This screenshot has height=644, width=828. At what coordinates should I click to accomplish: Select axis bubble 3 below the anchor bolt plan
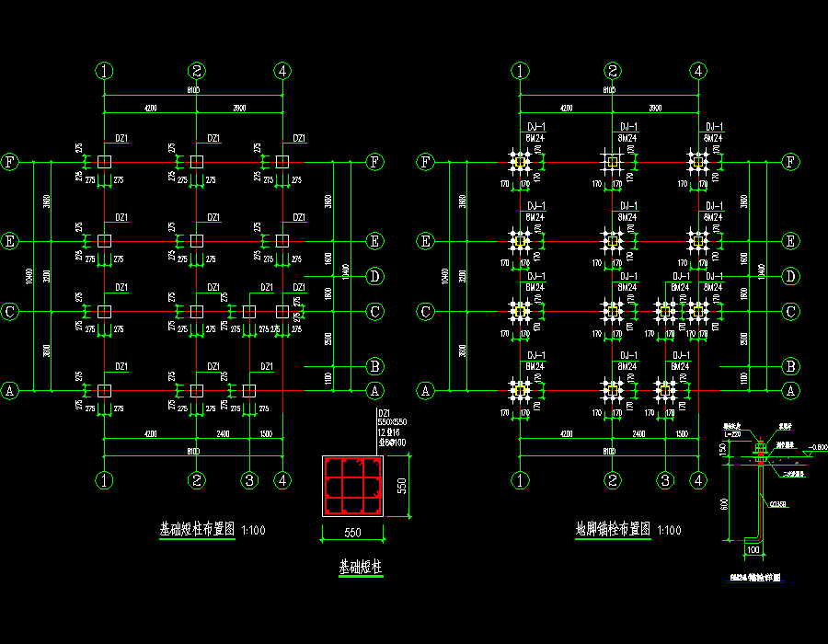(665, 479)
